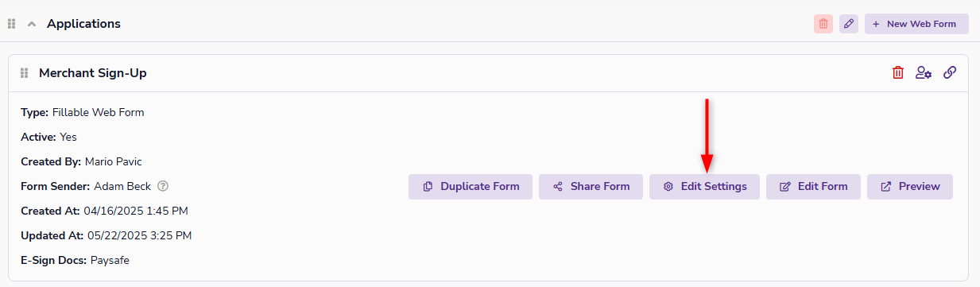Click the pencil icon to rename Applications

click(849, 24)
